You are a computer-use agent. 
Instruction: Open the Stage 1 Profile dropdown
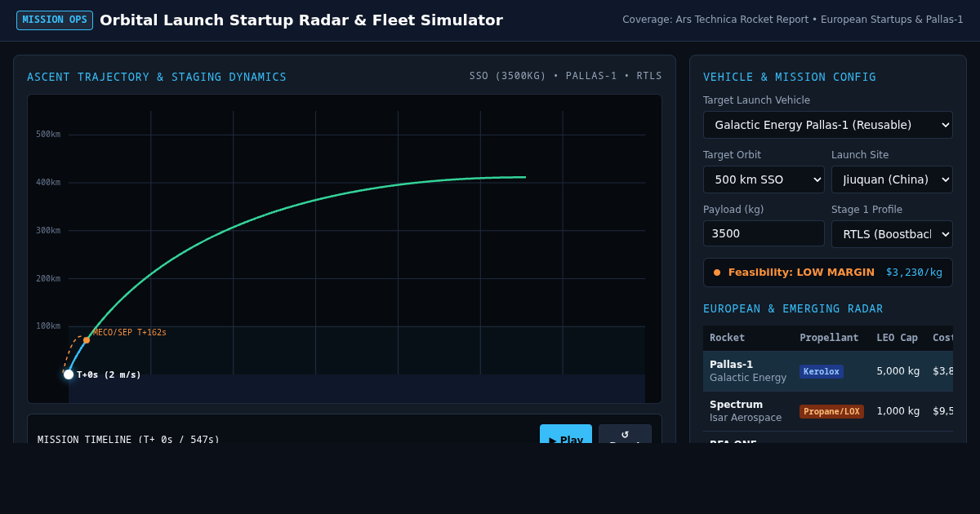coord(892,234)
